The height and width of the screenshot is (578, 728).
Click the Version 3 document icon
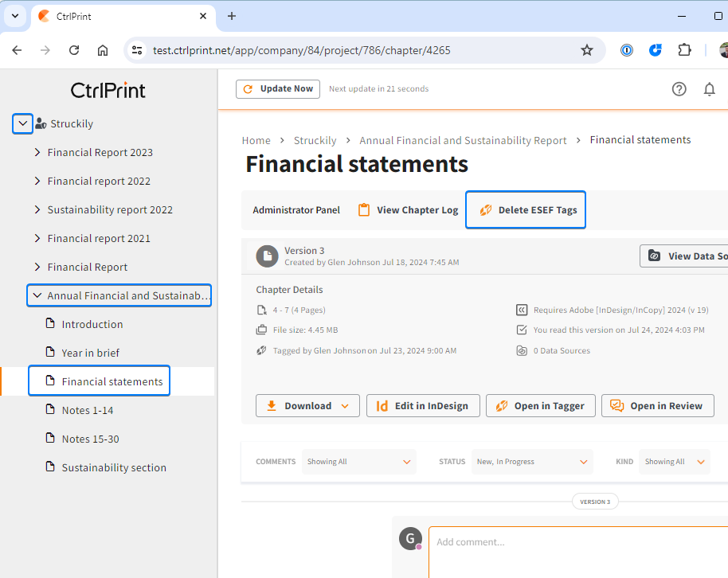pos(268,256)
